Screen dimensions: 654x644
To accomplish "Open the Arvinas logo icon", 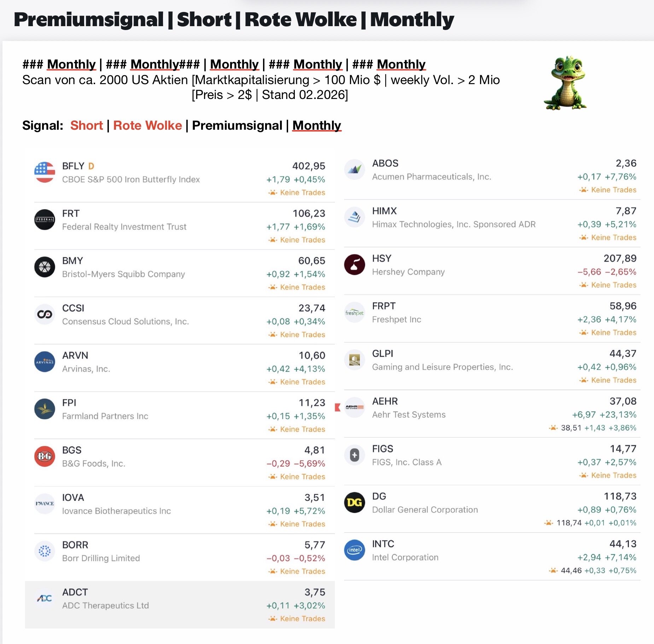I will pyautogui.click(x=45, y=362).
